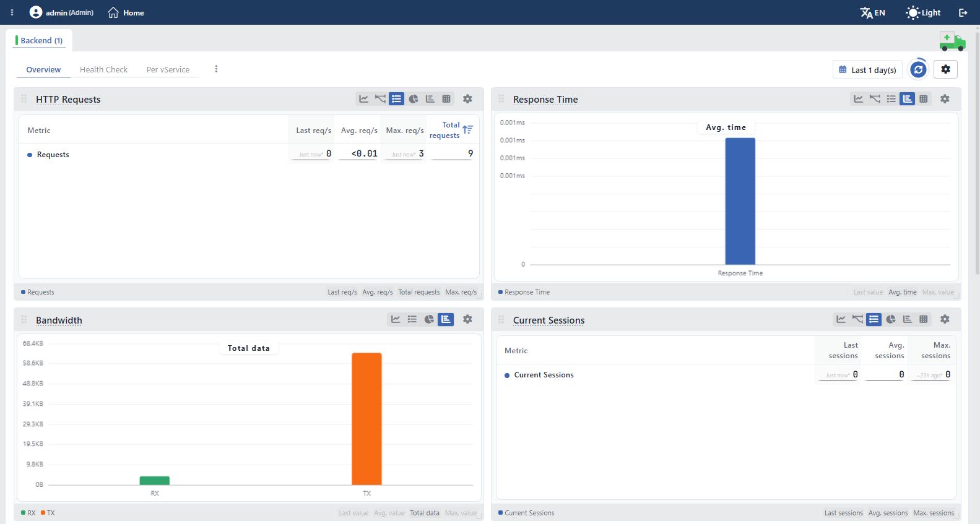Toggle Requests series in HTTP Requests legend
Image resolution: width=980 pixels, height=524 pixels.
[38, 292]
